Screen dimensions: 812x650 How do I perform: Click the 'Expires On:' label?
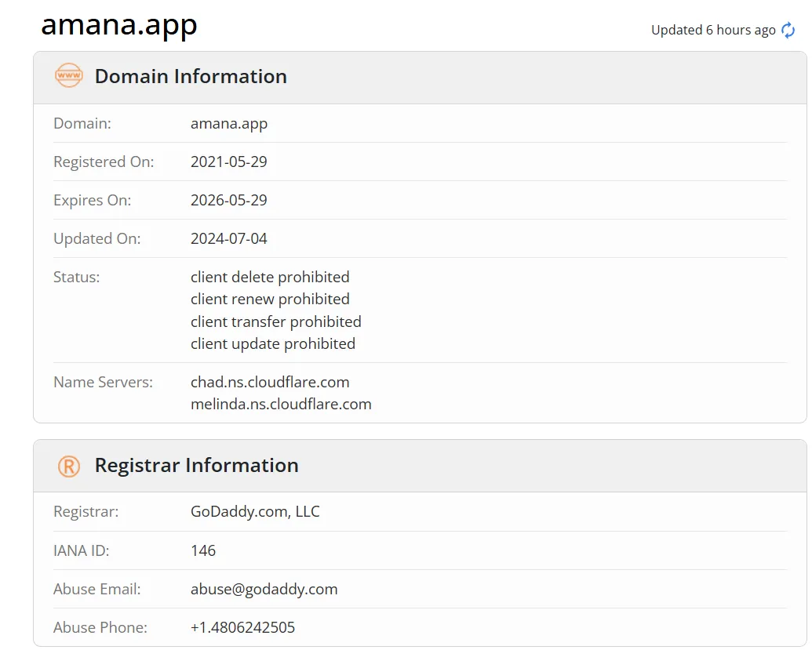(x=92, y=200)
